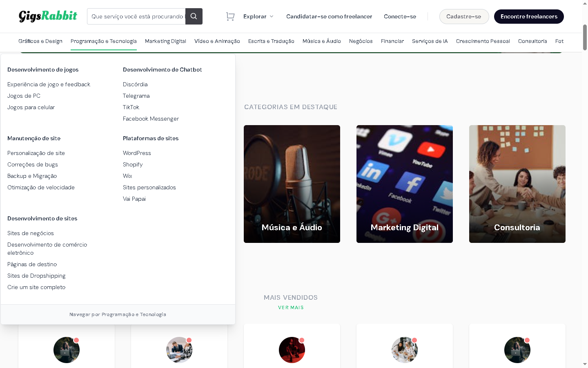Open the shopping cart icon

coord(230,16)
